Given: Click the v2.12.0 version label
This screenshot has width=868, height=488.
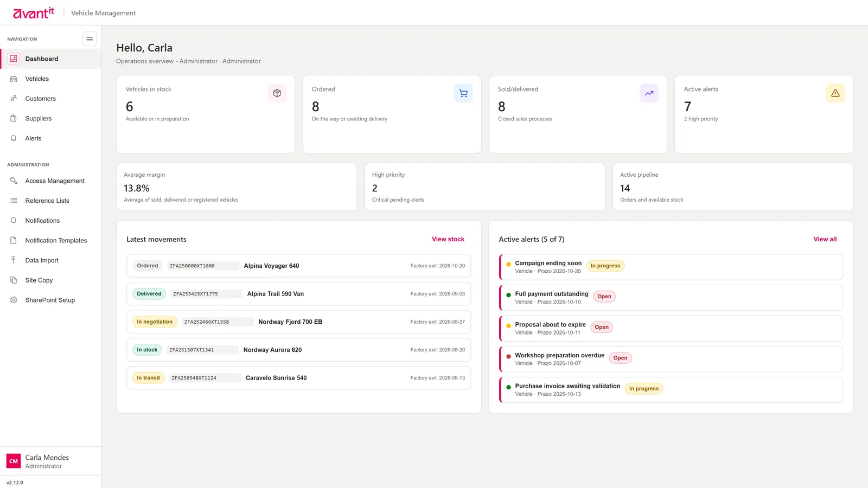Looking at the screenshot, I should point(15,483).
